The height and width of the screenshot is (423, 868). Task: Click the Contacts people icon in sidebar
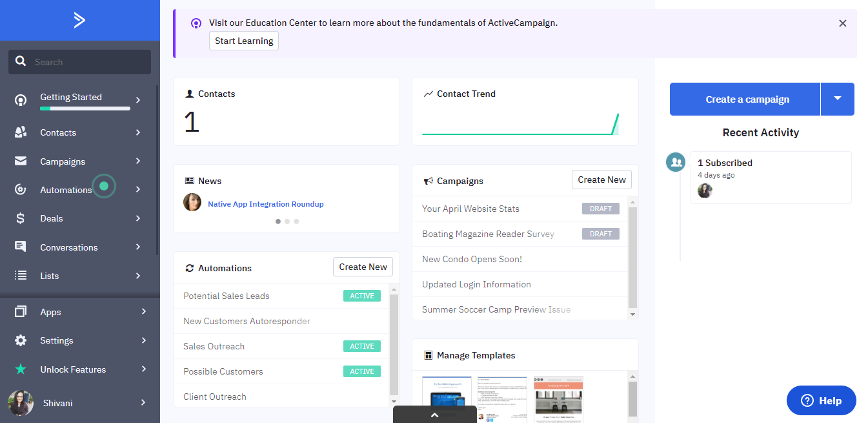tap(21, 132)
